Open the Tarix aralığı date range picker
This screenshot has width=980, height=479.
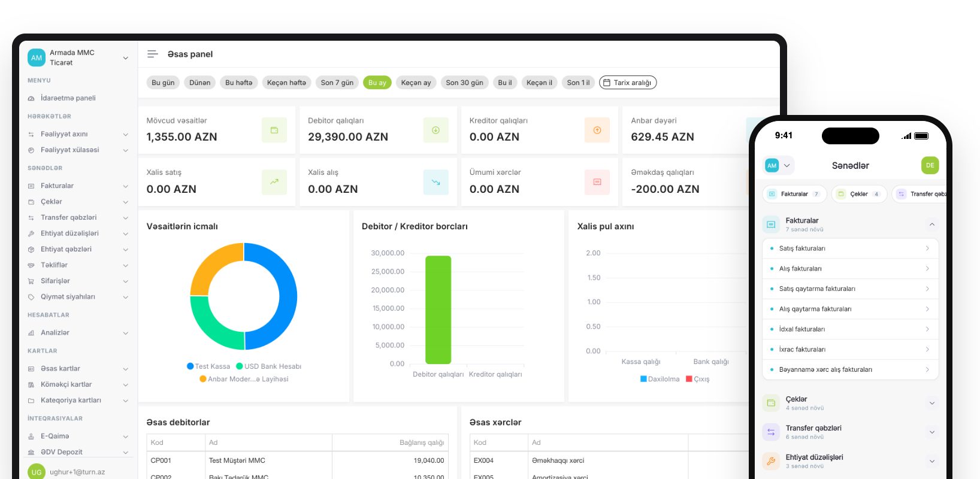point(628,83)
